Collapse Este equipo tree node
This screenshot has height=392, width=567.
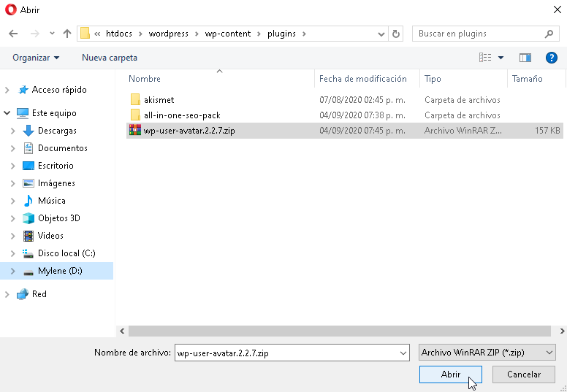7,113
